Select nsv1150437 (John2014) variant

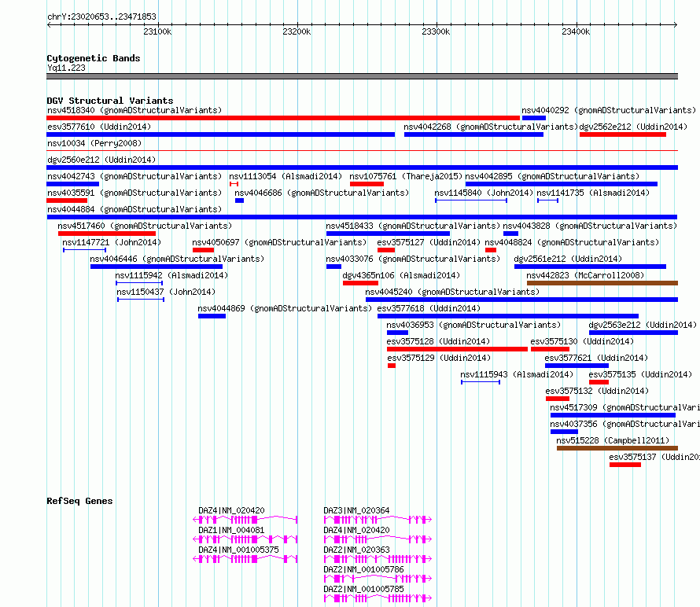[166, 292]
